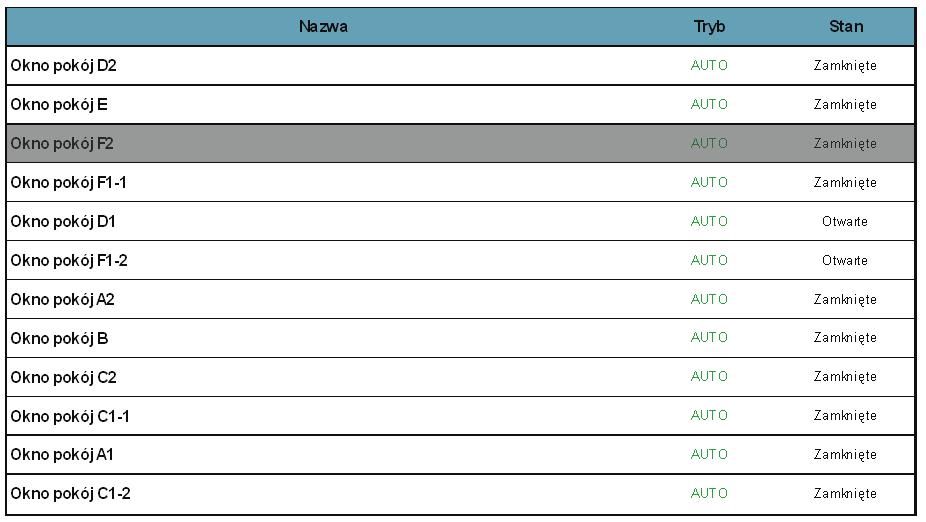
Task: Select the Okno pokój B entry
Action: (x=461, y=338)
